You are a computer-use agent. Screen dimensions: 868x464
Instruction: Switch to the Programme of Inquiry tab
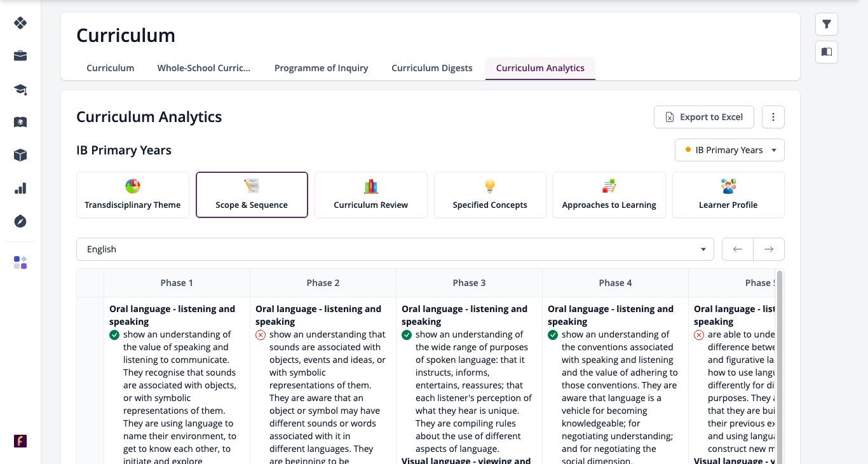click(322, 68)
